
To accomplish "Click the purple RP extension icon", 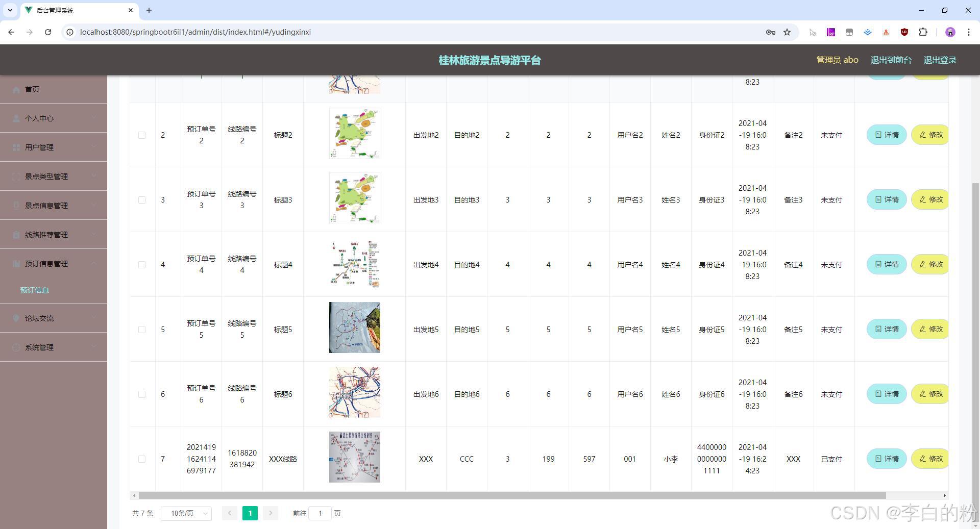I will [x=831, y=32].
